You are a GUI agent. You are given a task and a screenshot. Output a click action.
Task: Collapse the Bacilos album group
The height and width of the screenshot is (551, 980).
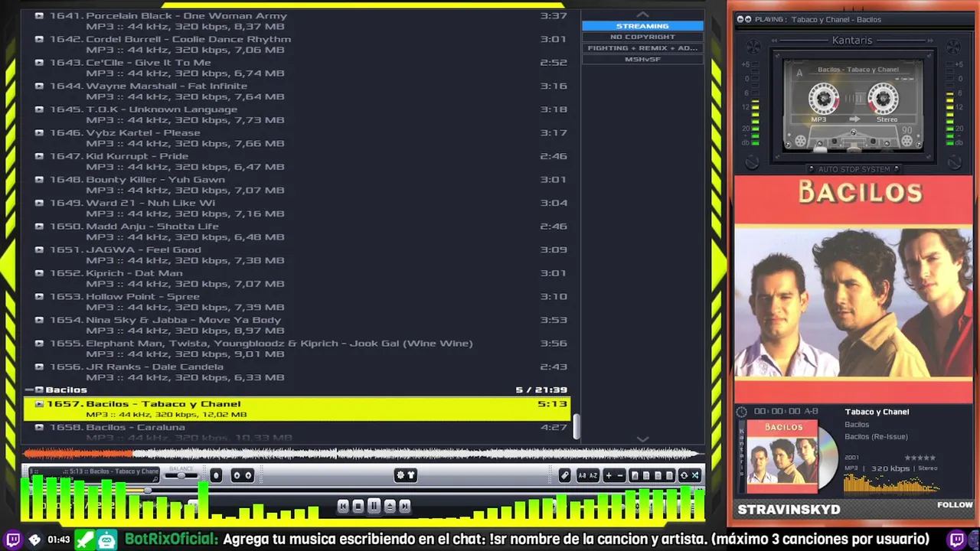tap(29, 390)
